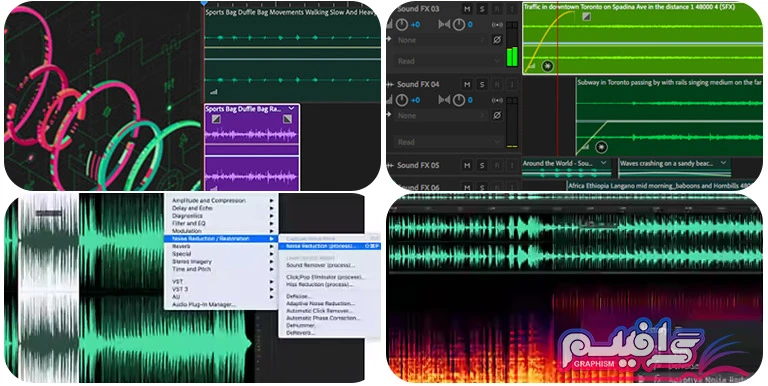Click Sound FX 04 pan value 0

click(470, 100)
